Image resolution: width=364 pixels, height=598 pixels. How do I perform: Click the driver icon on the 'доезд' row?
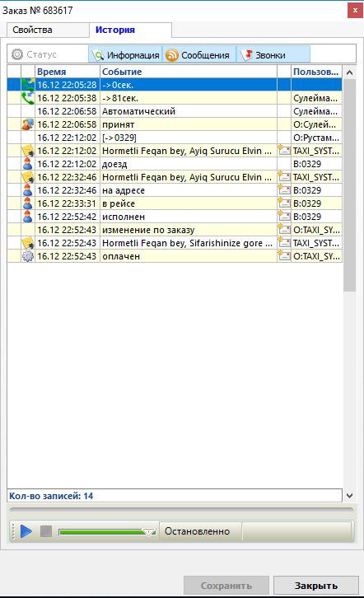point(28,164)
